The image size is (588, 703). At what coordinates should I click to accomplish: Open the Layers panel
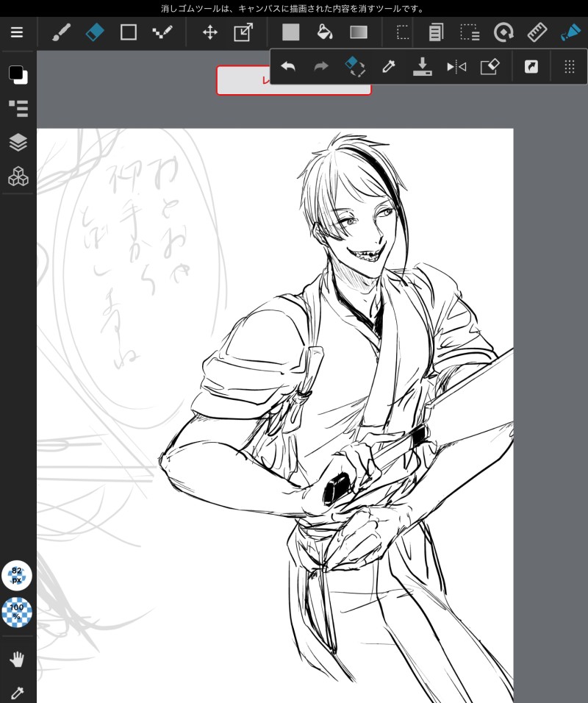[18, 142]
